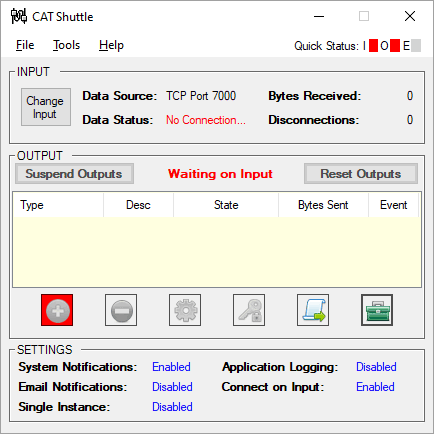
Task: Minimize the CAT Shuttle window
Action: [319, 16]
